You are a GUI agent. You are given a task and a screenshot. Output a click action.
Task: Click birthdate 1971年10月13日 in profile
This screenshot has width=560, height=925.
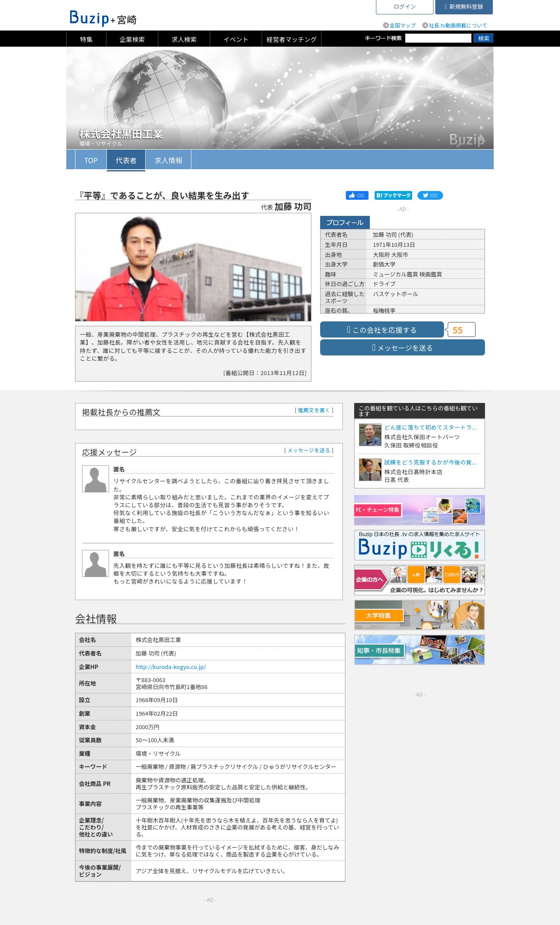point(394,245)
